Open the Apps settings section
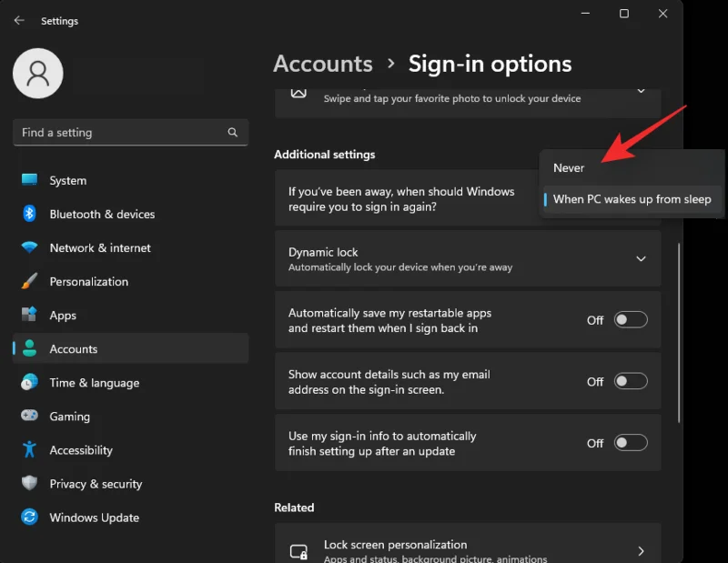Screen dimensions: 728x563 coord(62,315)
